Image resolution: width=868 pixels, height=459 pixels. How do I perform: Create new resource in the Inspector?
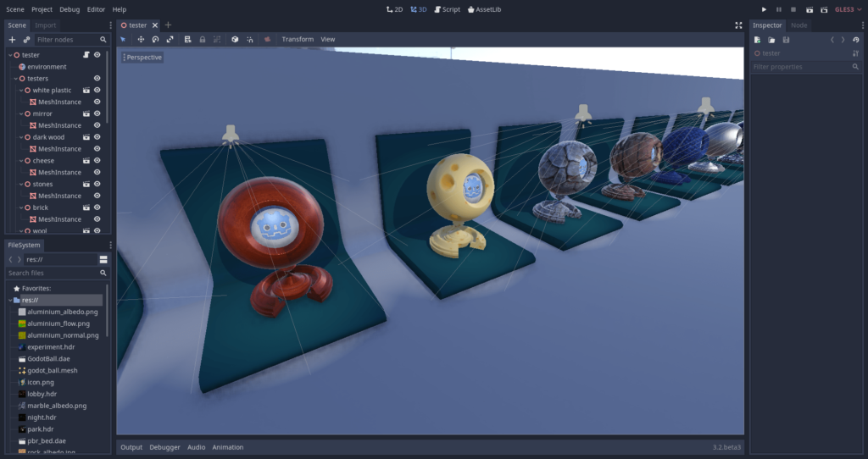pos(757,40)
